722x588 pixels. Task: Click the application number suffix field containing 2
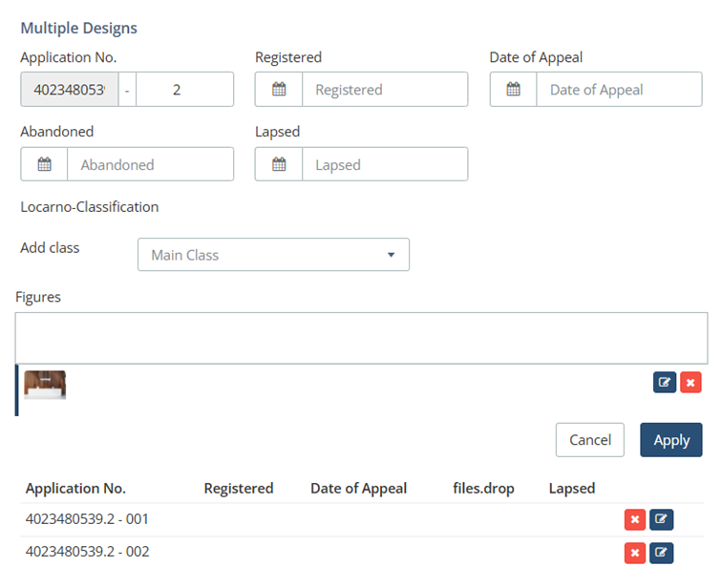pos(185,90)
